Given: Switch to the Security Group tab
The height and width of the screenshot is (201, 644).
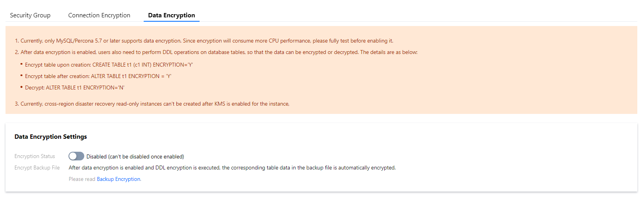Looking at the screenshot, I should coord(30,15).
